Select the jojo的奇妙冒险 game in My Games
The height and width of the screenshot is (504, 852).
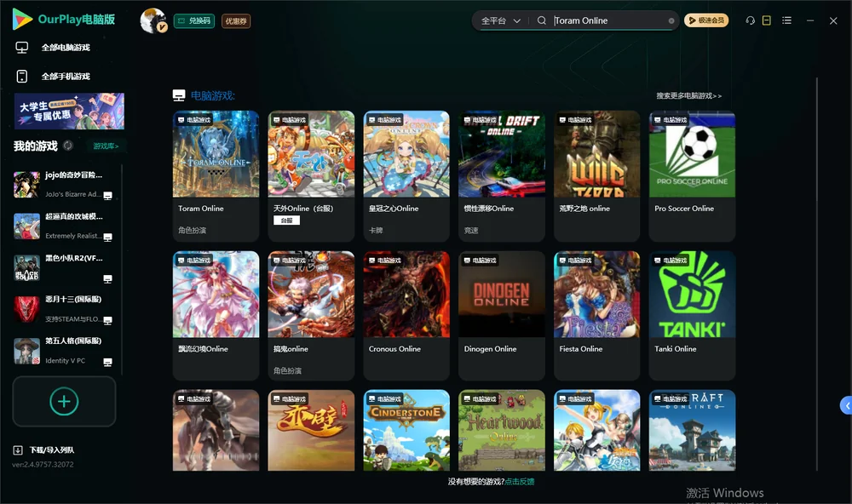64,185
